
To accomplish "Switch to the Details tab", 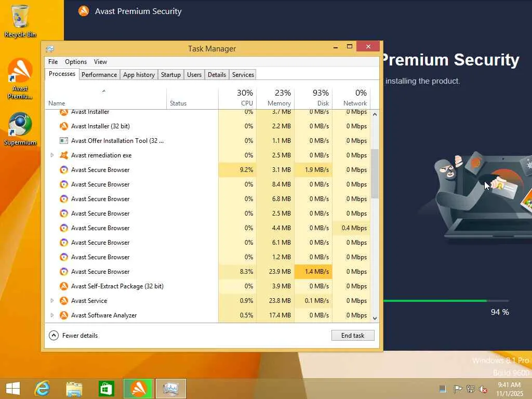I will [x=217, y=75].
